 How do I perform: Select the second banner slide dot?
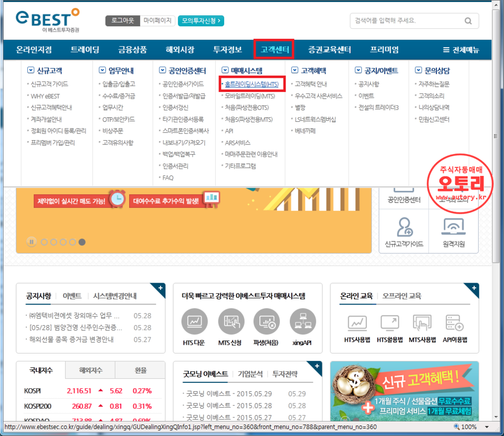[x=54, y=242]
